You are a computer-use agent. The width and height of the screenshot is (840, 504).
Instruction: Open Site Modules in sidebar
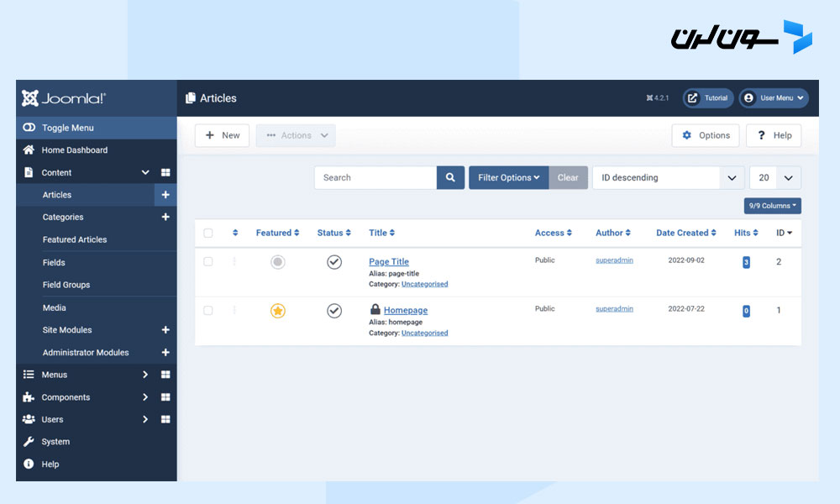point(67,330)
